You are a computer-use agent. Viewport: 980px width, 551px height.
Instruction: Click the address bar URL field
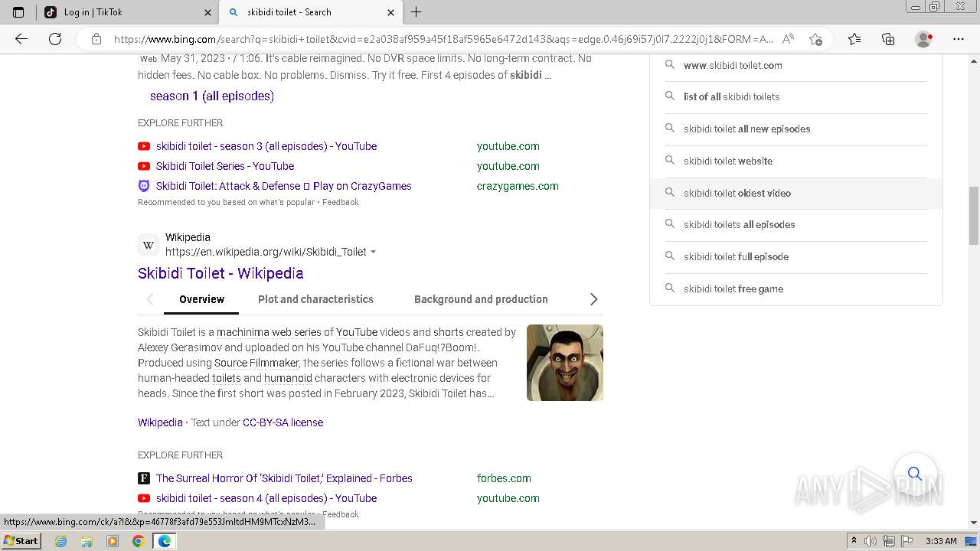pyautogui.click(x=443, y=39)
